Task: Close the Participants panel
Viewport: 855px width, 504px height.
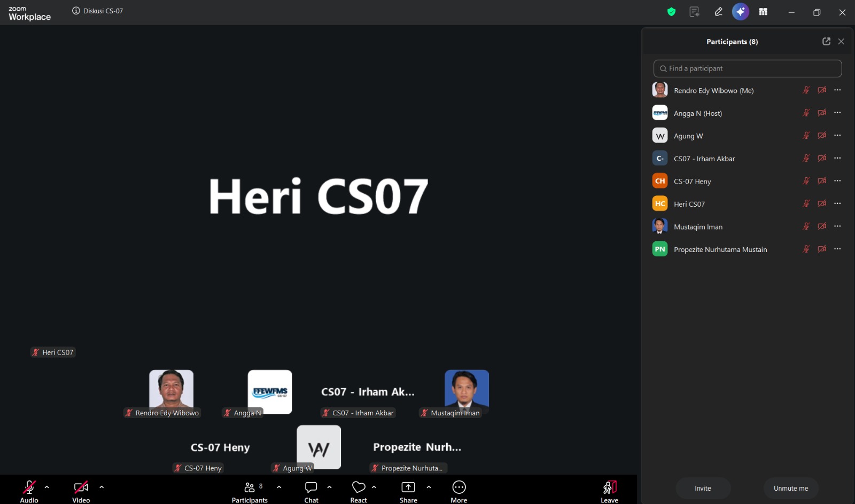Action: point(841,41)
